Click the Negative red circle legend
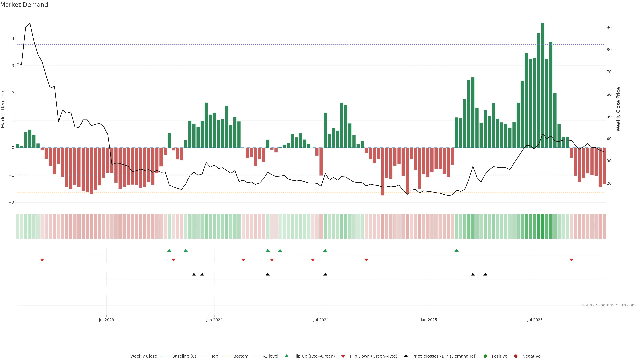This screenshot has width=644, height=362. tap(516, 356)
